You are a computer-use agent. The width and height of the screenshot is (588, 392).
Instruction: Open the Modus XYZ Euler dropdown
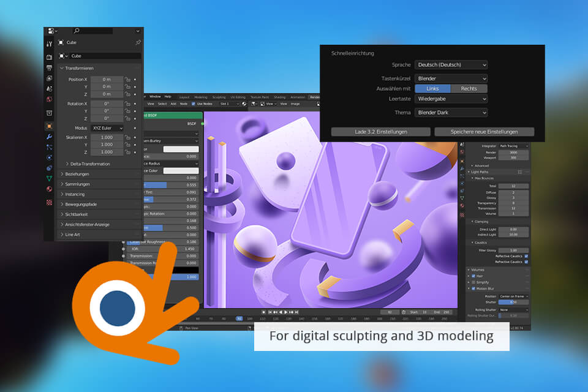(107, 128)
